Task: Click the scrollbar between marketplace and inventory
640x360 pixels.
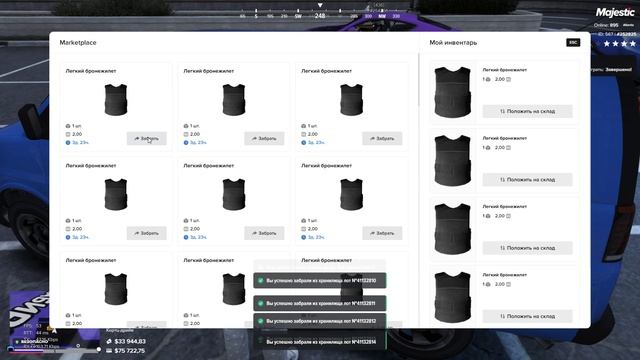Action: [419, 80]
